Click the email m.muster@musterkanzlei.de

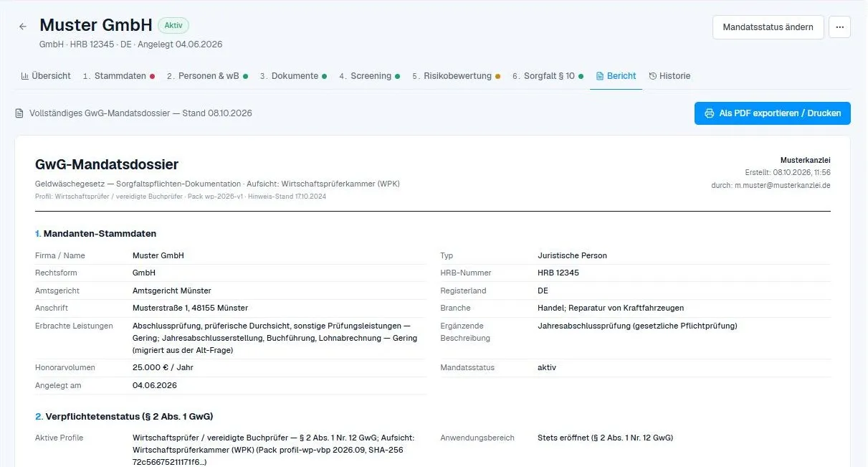(782, 185)
